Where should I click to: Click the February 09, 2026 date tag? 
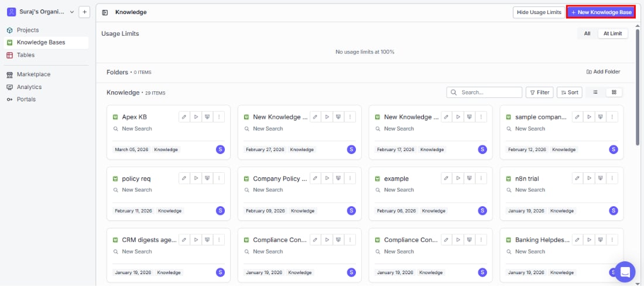click(265, 211)
